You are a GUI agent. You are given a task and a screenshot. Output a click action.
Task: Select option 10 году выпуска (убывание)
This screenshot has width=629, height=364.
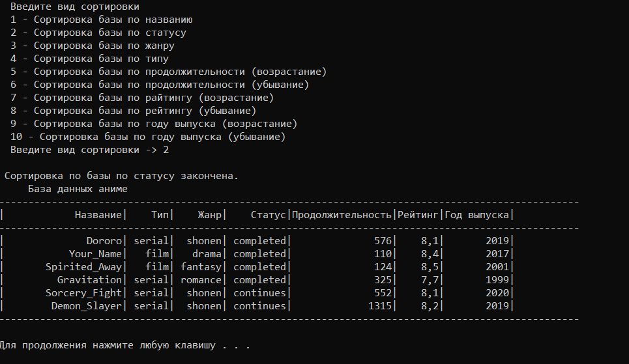click(148, 137)
